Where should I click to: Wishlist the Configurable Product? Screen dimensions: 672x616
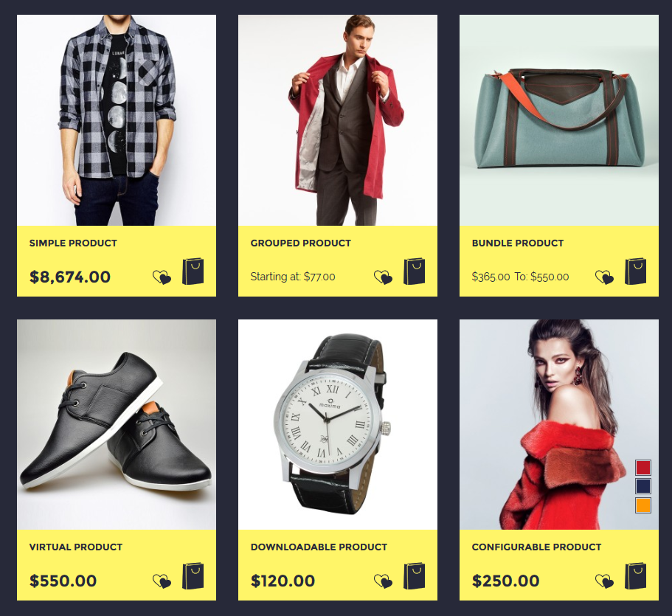coord(604,581)
